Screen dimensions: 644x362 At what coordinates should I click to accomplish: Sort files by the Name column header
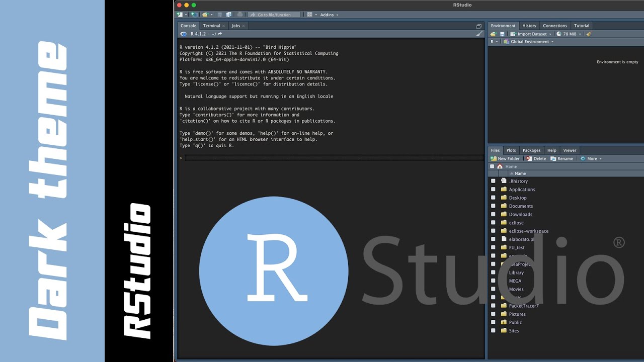click(x=520, y=173)
